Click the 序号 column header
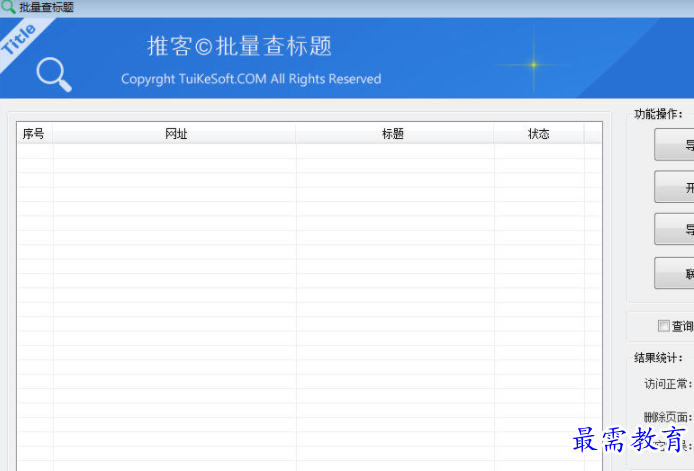This screenshot has width=694, height=471. point(34,133)
